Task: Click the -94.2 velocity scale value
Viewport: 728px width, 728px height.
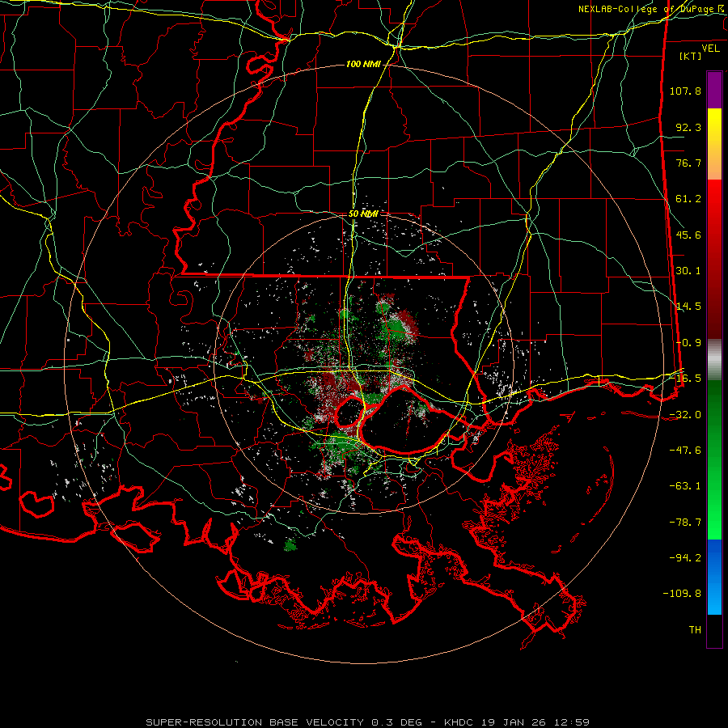Action: (x=685, y=557)
